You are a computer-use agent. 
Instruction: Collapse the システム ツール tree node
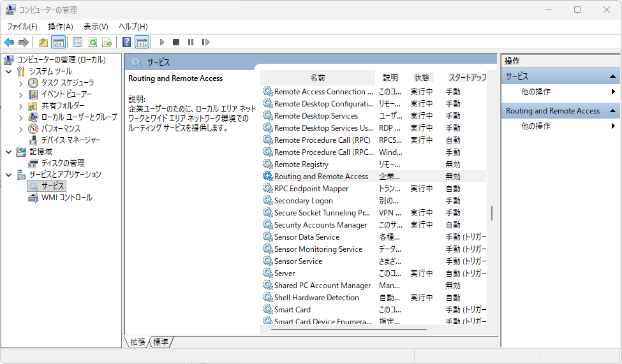(x=9, y=71)
